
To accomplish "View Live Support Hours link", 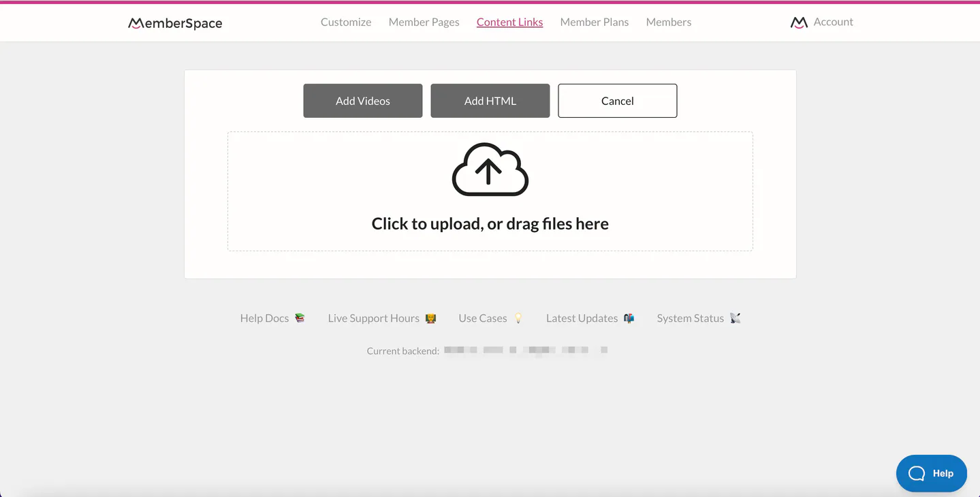I will click(x=374, y=318).
